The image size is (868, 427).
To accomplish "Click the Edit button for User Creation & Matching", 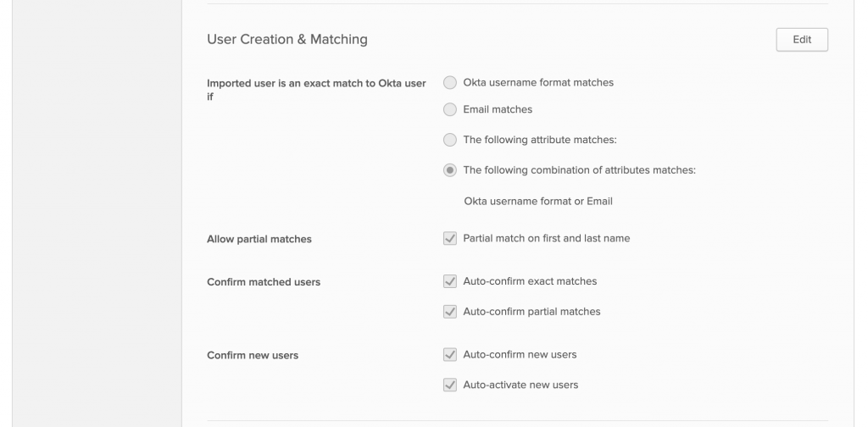I will coord(802,40).
